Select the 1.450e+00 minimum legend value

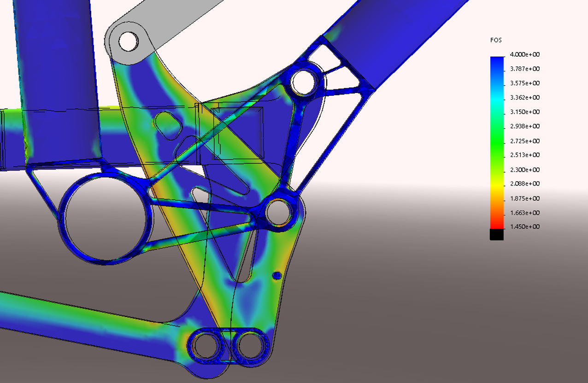tap(524, 227)
